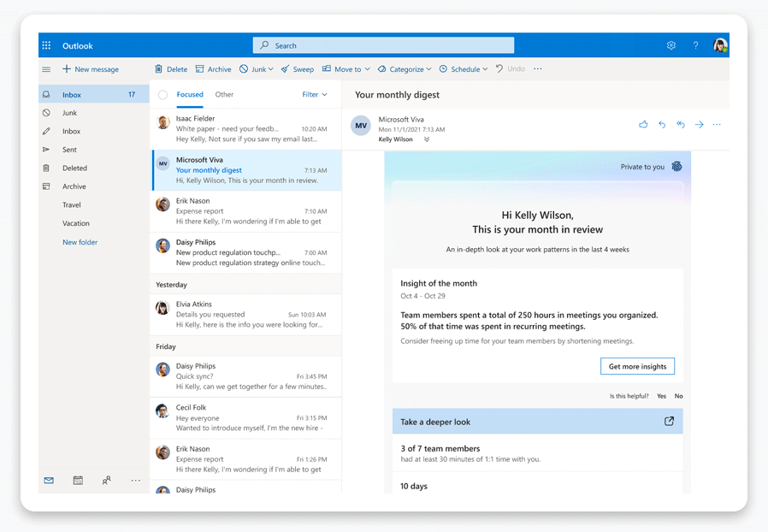Screen dimensions: 768x532
Task: Click the 'Oct 4 - Oct 29' date range
Action: pyautogui.click(x=422, y=296)
